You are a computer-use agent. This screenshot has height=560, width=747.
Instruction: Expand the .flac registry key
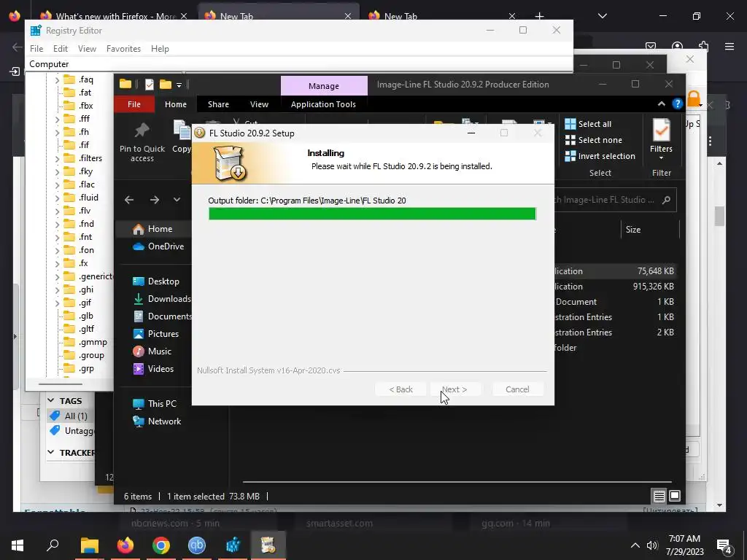(x=57, y=184)
